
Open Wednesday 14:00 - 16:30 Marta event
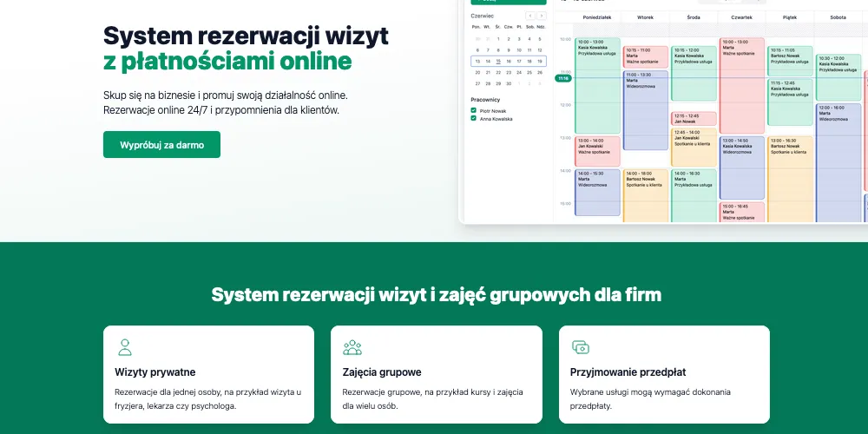694,196
